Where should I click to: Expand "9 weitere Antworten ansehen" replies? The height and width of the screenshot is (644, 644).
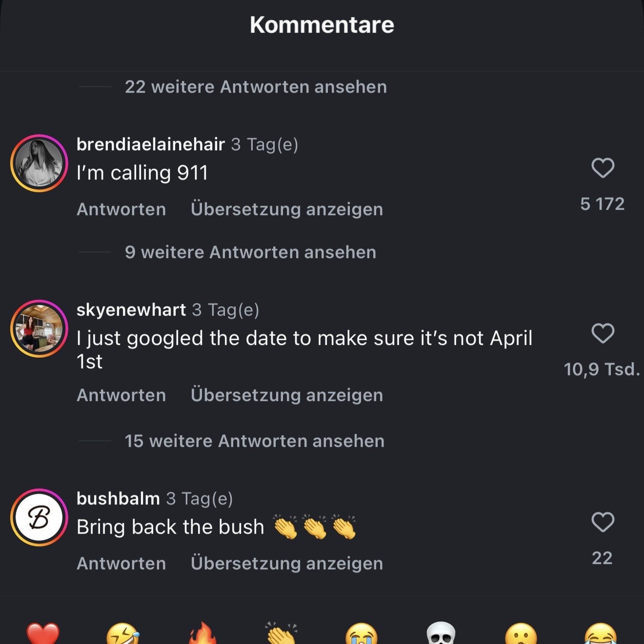(250, 252)
